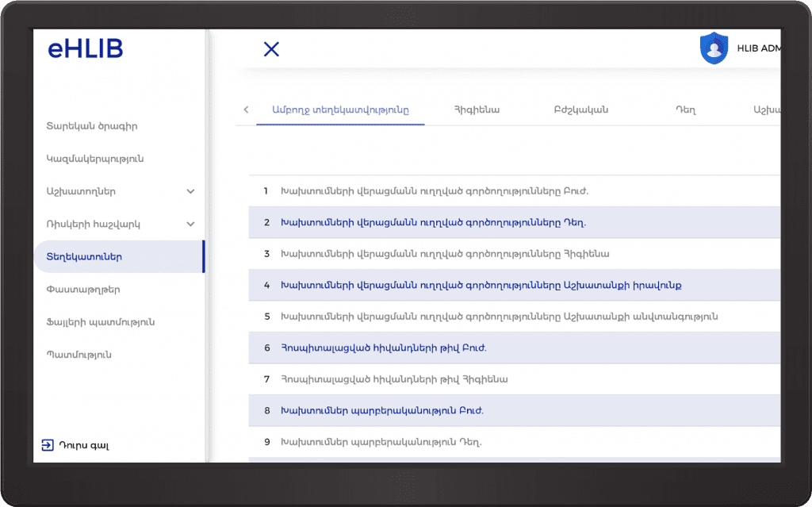Image resolution: width=812 pixels, height=507 pixels.
Task: Open the Տարեկան ծրագիր menu item
Action: click(92, 126)
